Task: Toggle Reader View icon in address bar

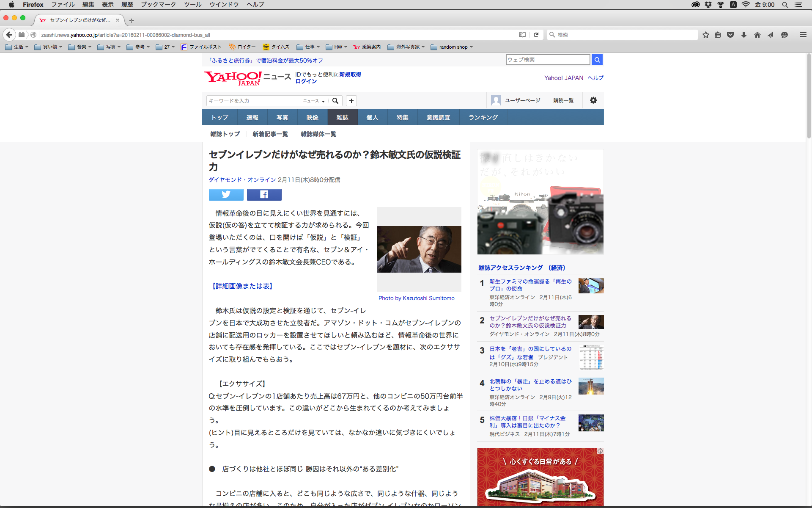Action: [x=522, y=35]
